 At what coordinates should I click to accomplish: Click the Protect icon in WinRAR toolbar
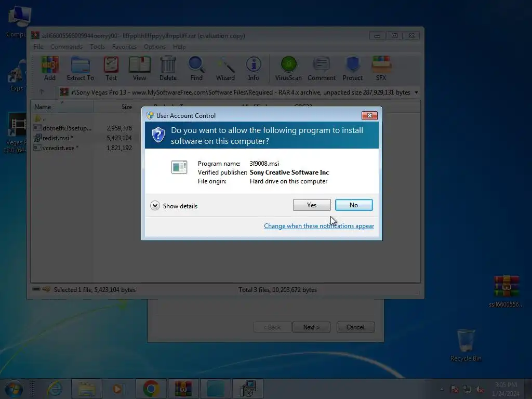coord(353,69)
